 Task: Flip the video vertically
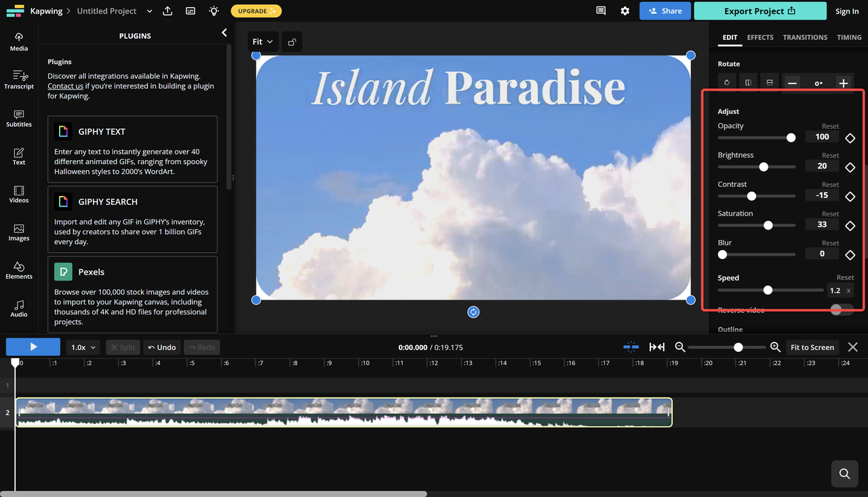pyautogui.click(x=770, y=81)
